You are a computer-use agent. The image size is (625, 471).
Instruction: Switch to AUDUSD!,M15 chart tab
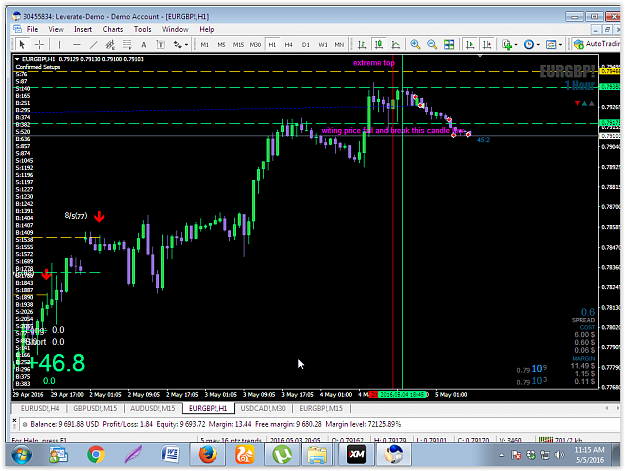[152, 408]
